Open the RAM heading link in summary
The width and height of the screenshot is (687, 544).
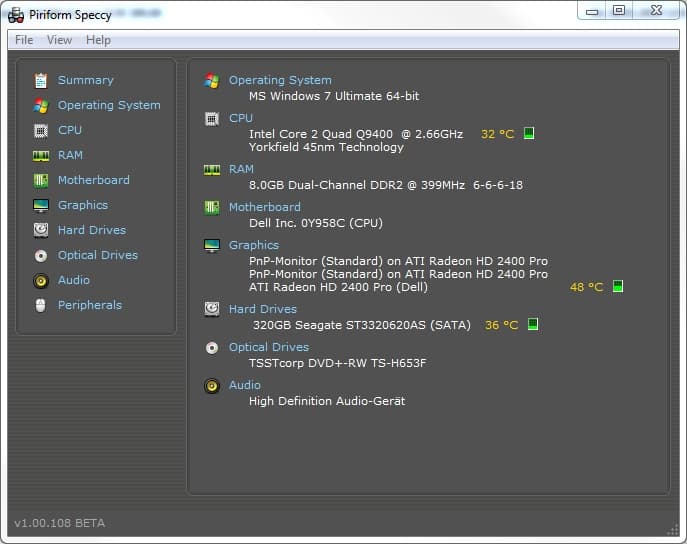click(x=241, y=170)
